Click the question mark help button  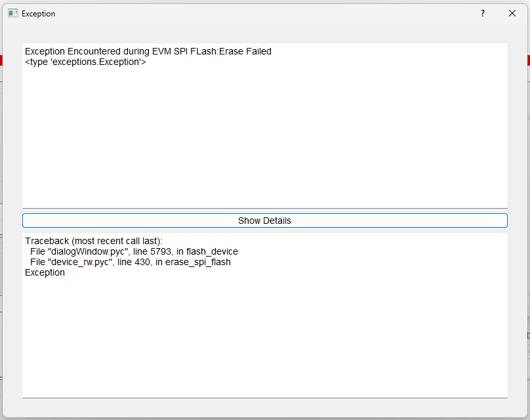click(483, 13)
